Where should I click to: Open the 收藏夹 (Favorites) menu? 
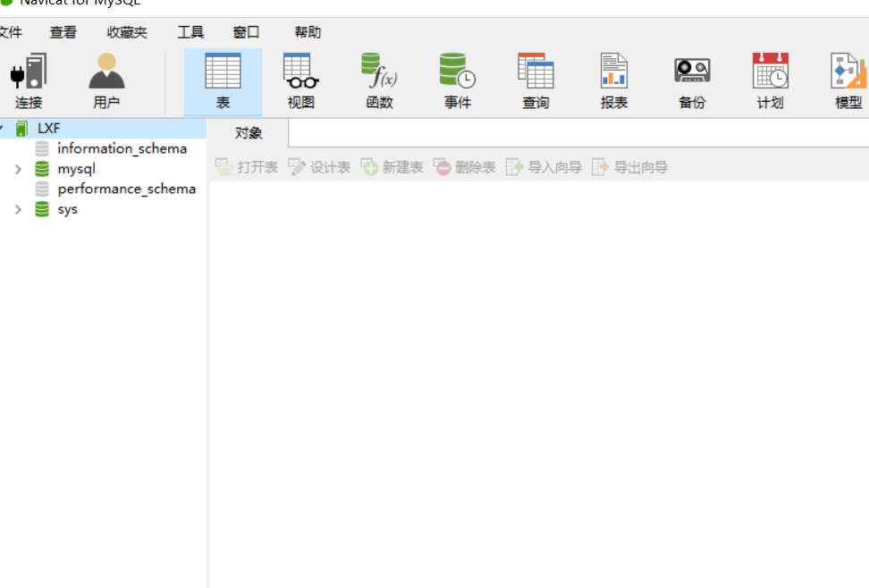(x=127, y=32)
